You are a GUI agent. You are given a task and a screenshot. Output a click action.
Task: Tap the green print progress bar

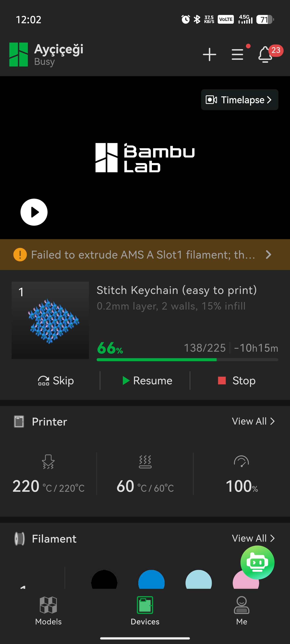[156, 359]
